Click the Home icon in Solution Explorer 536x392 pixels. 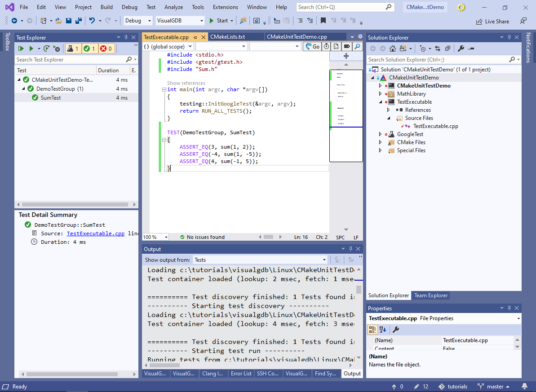tap(393, 48)
